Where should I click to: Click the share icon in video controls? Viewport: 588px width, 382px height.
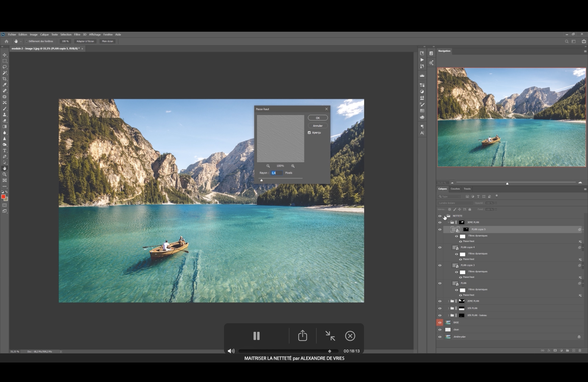point(302,336)
